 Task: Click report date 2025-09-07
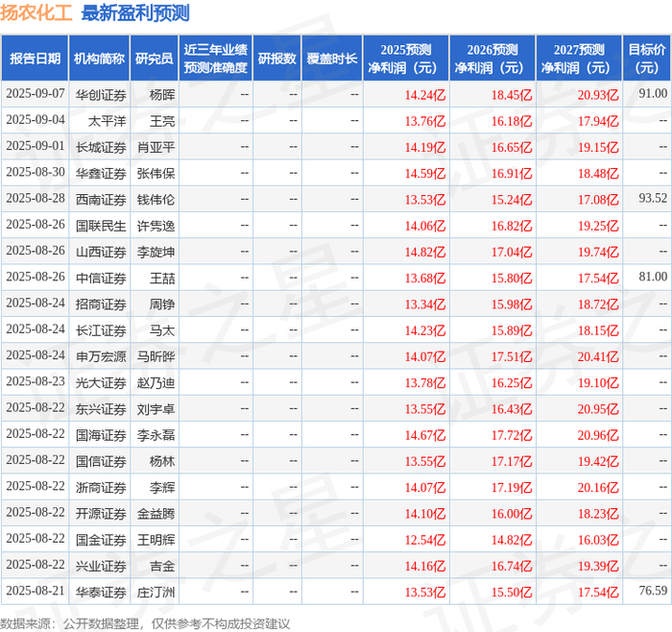[x=36, y=93]
